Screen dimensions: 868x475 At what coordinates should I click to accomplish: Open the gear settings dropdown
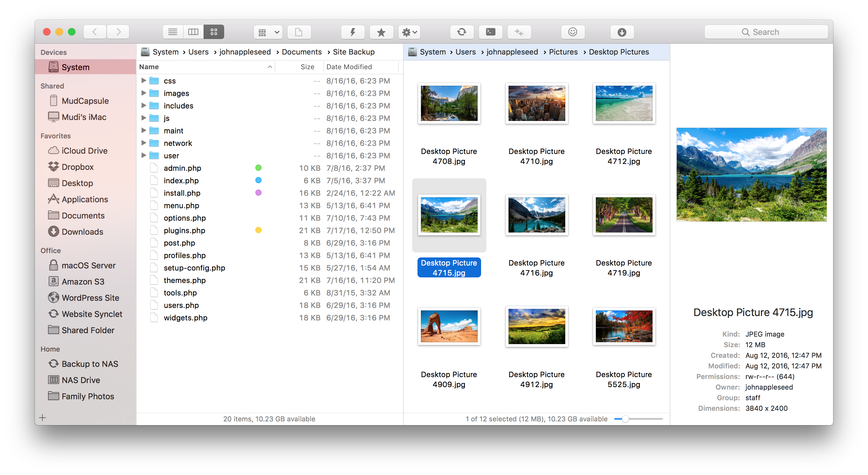(409, 32)
